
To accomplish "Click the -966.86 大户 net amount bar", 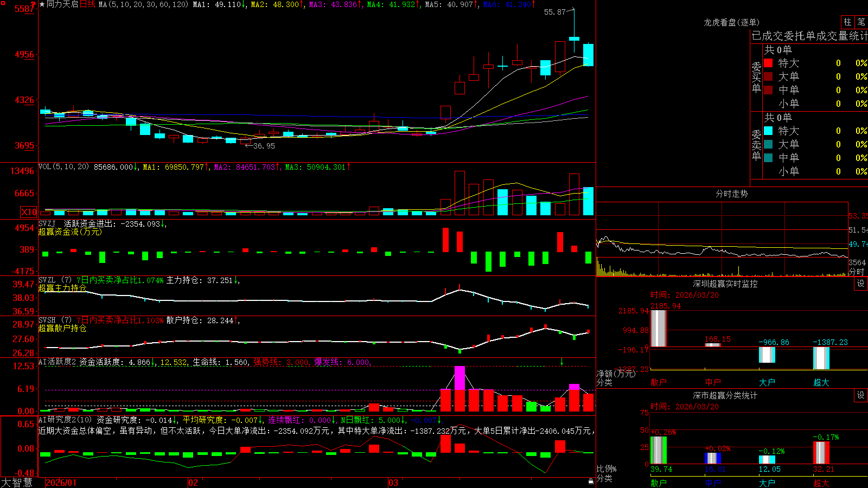I will (767, 355).
